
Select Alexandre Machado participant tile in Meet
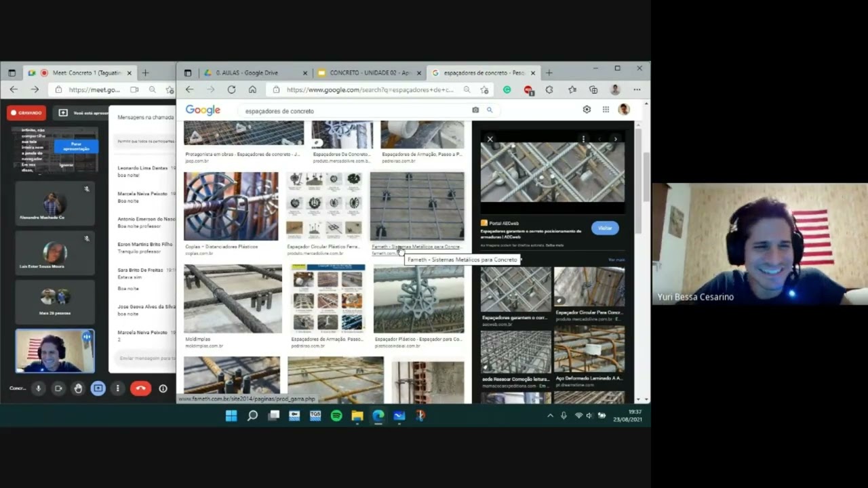coord(55,203)
